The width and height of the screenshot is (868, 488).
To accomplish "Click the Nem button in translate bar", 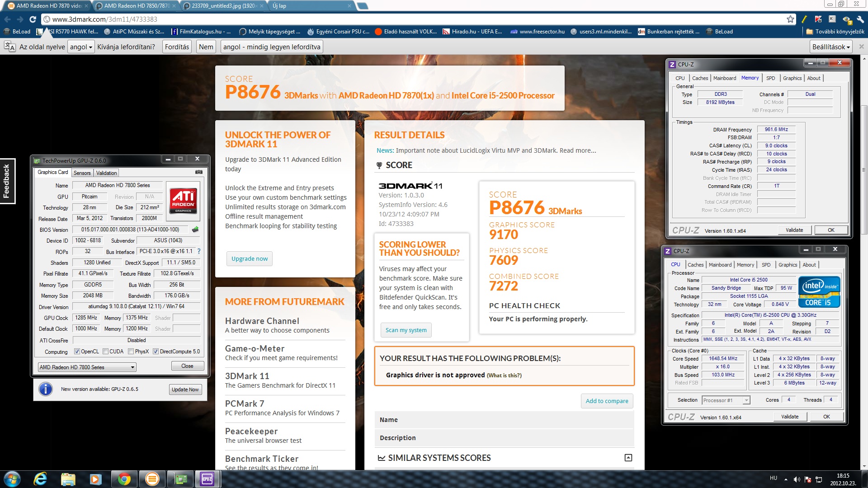I will 206,47.
